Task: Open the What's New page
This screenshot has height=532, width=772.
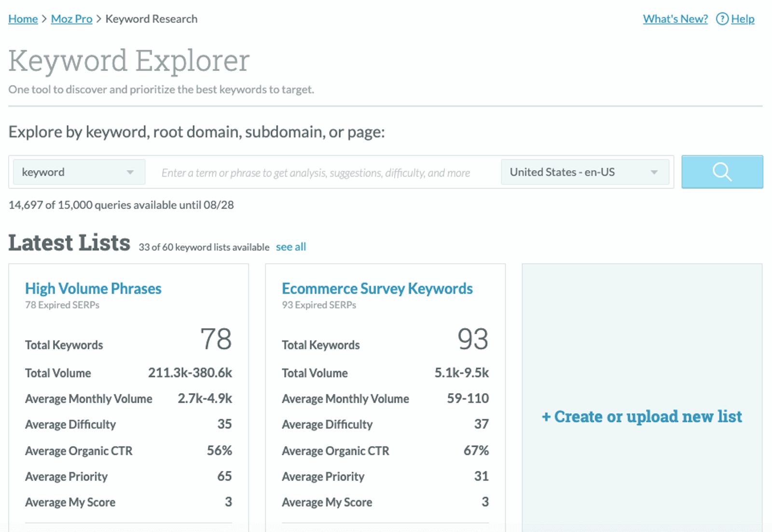Action: pyautogui.click(x=675, y=19)
